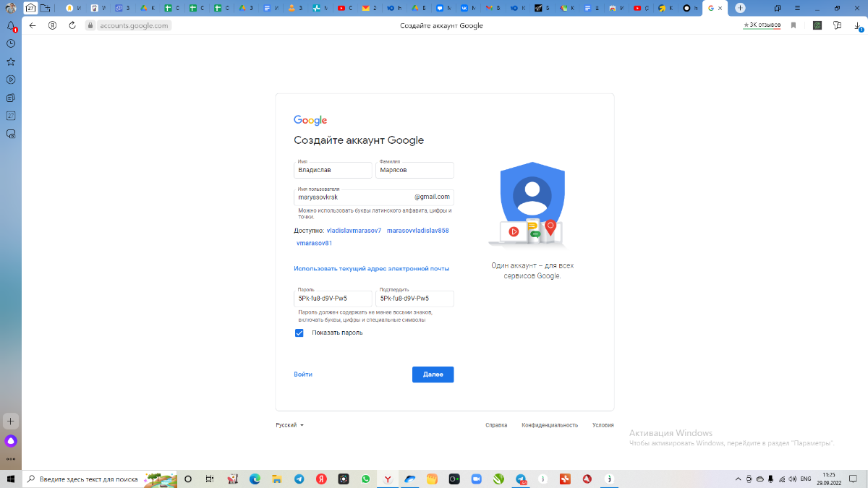Open the Alice assistant purple icon in the sidebar
This screenshot has width=868, height=488.
tap(11, 441)
